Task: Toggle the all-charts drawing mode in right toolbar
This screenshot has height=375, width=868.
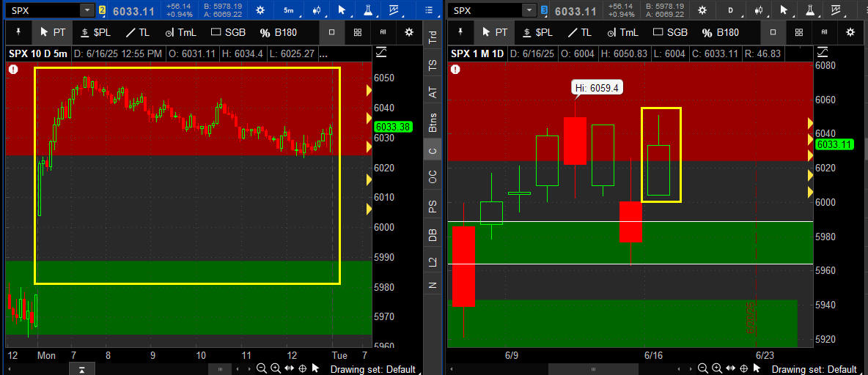Action: click(823, 32)
